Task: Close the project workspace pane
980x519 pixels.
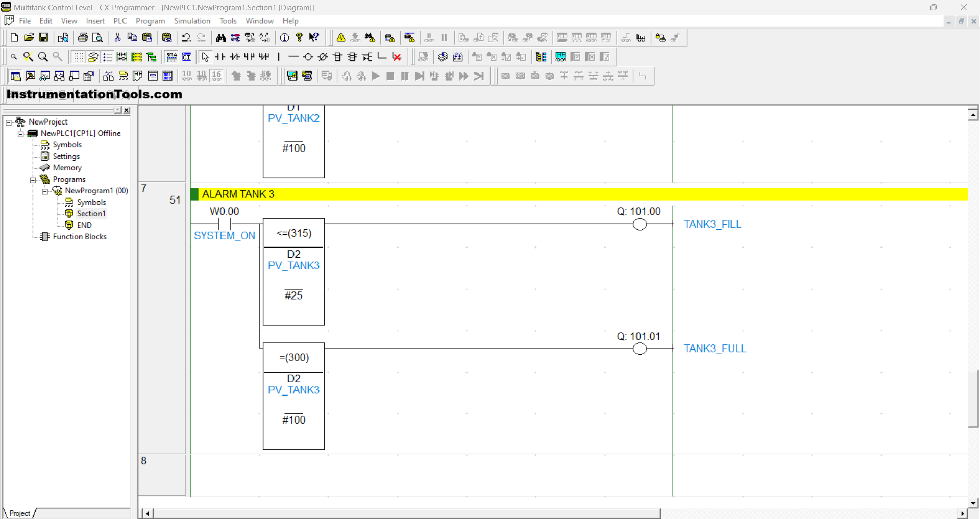Action: pyautogui.click(x=127, y=110)
